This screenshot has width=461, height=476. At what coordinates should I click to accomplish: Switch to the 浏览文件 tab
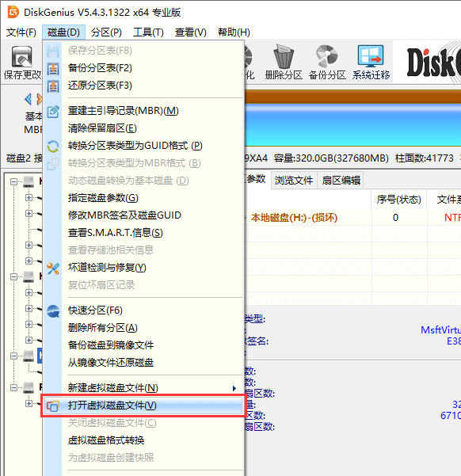(294, 181)
